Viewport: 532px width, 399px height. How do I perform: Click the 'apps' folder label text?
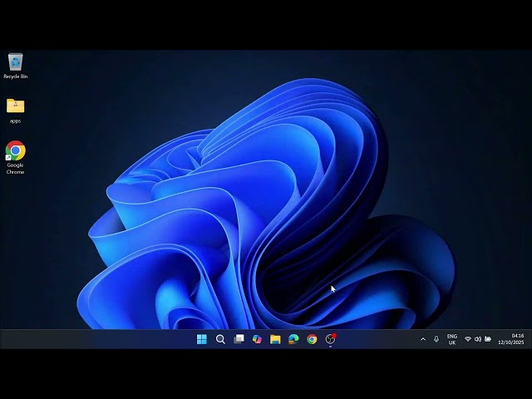coord(15,121)
